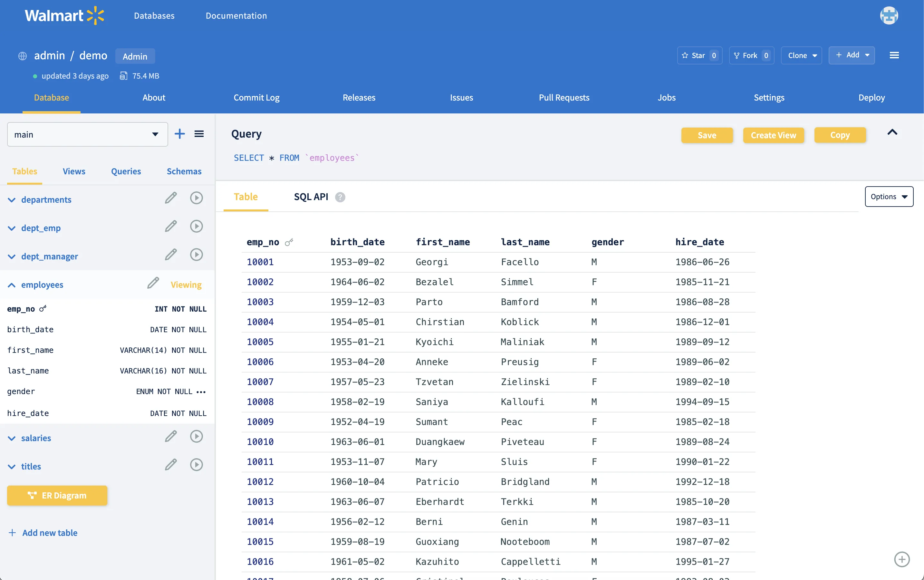Collapse the Query panel with the chevron
The image size is (924, 580).
tap(892, 132)
